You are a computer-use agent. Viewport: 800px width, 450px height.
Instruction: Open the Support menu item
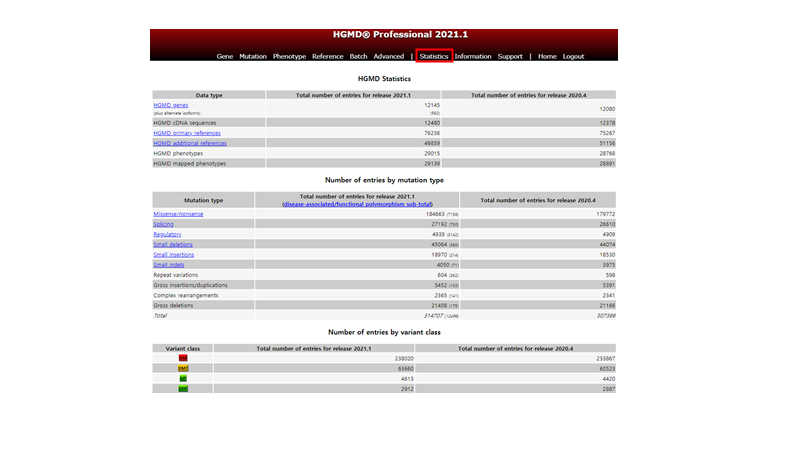[510, 56]
